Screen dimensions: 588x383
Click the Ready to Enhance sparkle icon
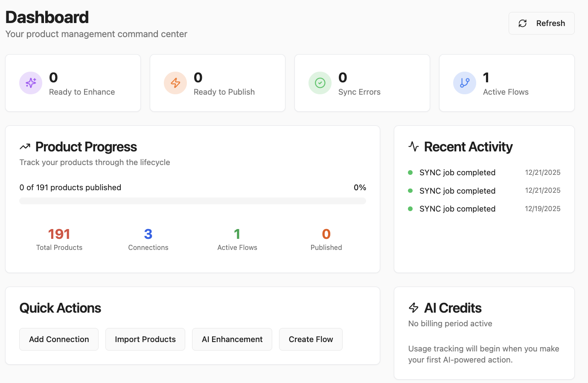[x=30, y=83]
